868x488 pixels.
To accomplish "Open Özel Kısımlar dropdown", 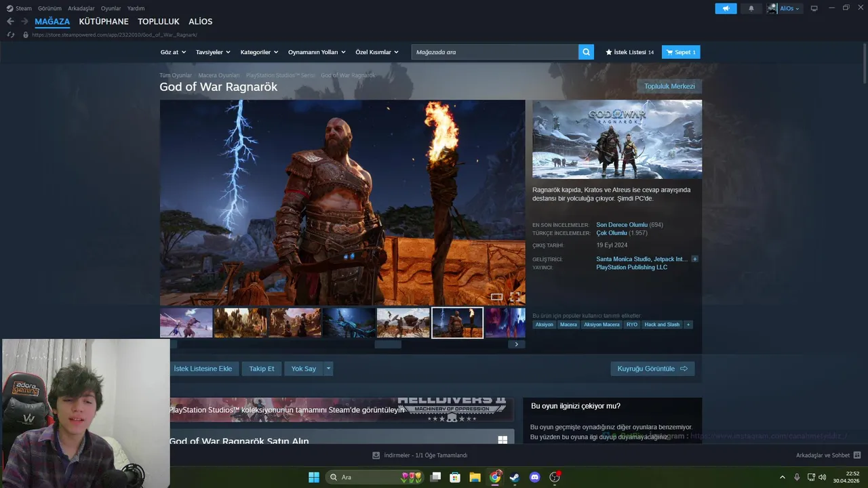I will click(x=377, y=52).
